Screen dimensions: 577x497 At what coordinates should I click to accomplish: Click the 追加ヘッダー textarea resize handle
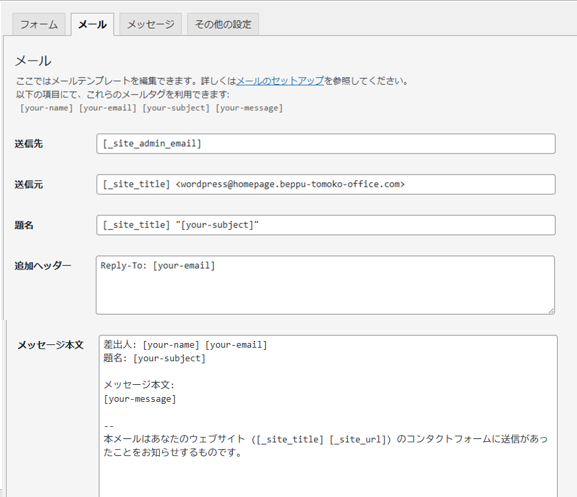click(551, 311)
